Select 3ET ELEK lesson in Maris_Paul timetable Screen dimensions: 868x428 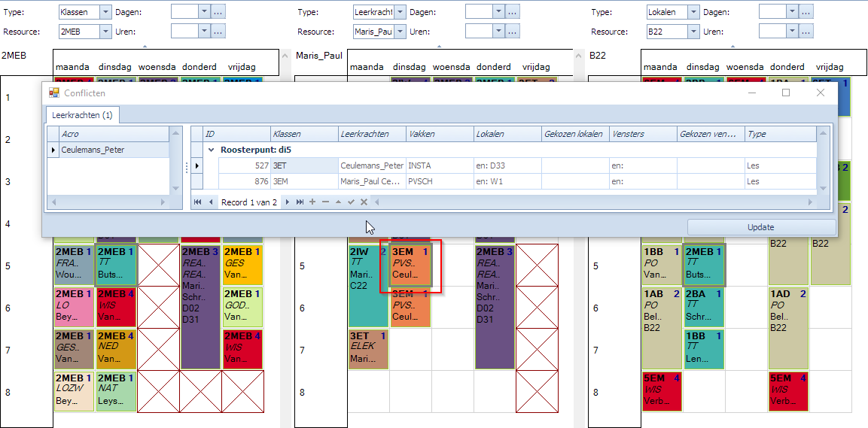pyautogui.click(x=369, y=350)
